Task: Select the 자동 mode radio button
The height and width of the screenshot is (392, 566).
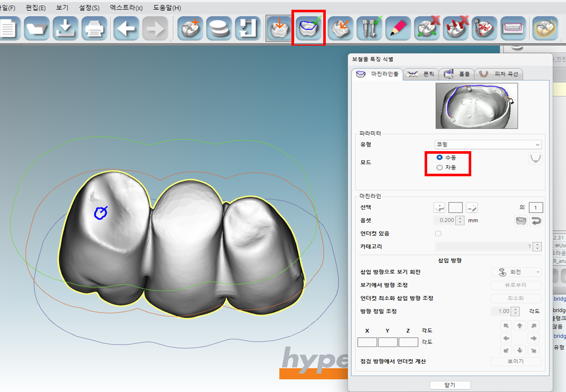Action: click(439, 168)
